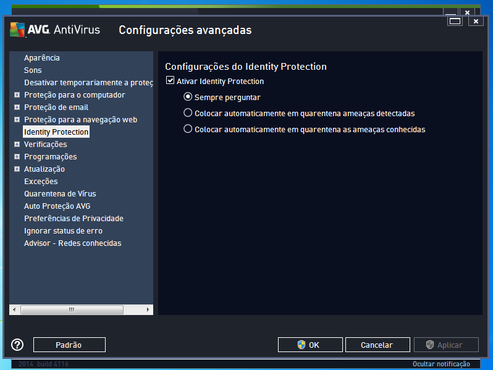Select Identity Protection in the tree
The image size is (493, 370).
[x=56, y=132]
